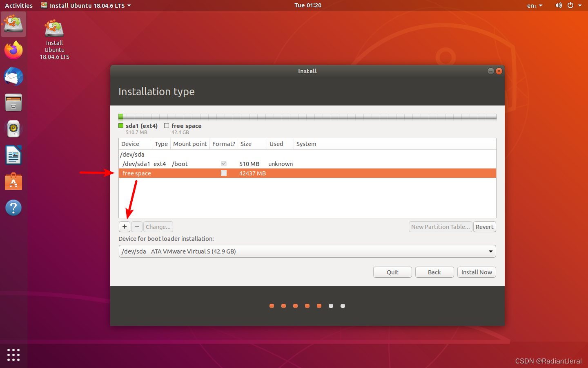Image resolution: width=588 pixels, height=368 pixels.
Task: Click free space legend swatch
Action: click(167, 126)
